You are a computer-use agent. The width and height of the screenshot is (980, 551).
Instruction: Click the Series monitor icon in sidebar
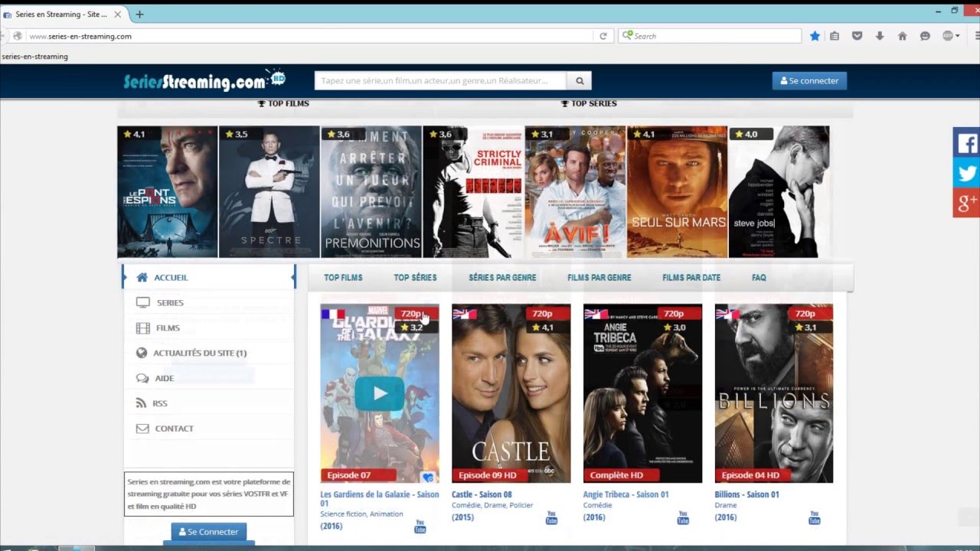click(x=142, y=302)
